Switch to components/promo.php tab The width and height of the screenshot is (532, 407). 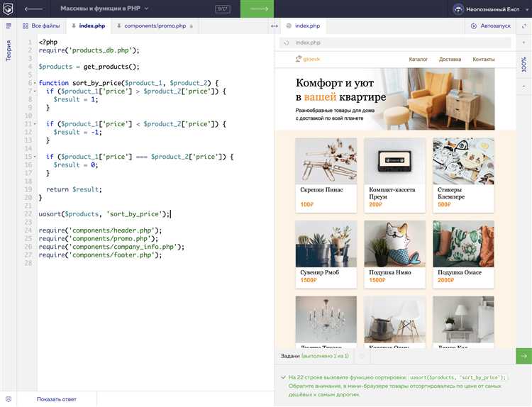[154, 26]
